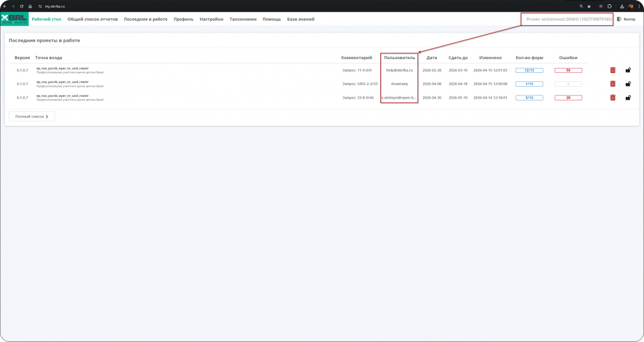
Task: Click the address bar my.xbrlka.ru
Action: [55, 6]
